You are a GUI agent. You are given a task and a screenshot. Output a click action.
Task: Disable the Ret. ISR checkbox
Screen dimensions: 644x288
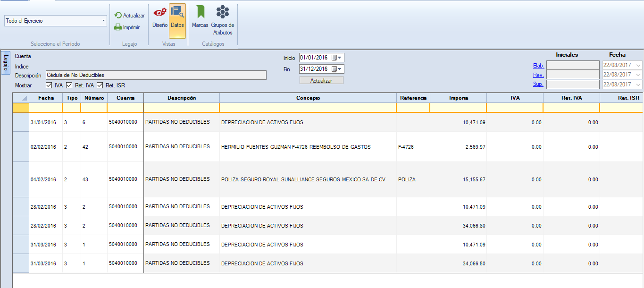point(100,85)
